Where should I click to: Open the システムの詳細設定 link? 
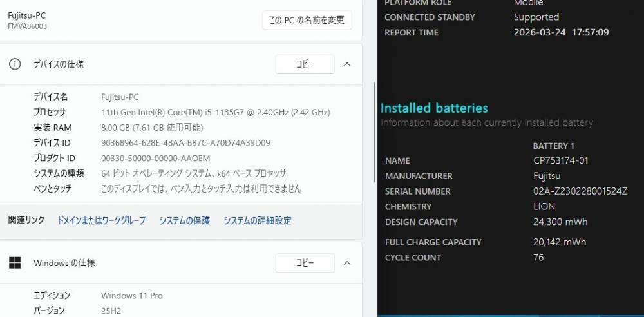click(258, 220)
